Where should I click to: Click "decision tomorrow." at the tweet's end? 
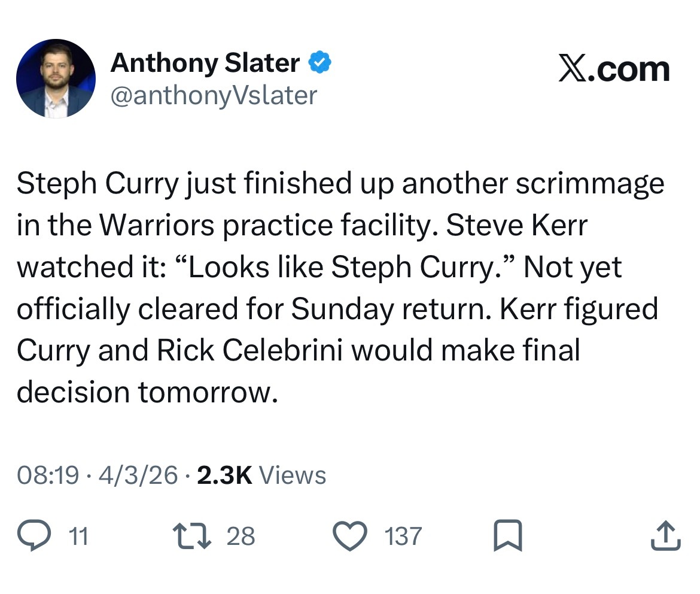click(x=148, y=392)
